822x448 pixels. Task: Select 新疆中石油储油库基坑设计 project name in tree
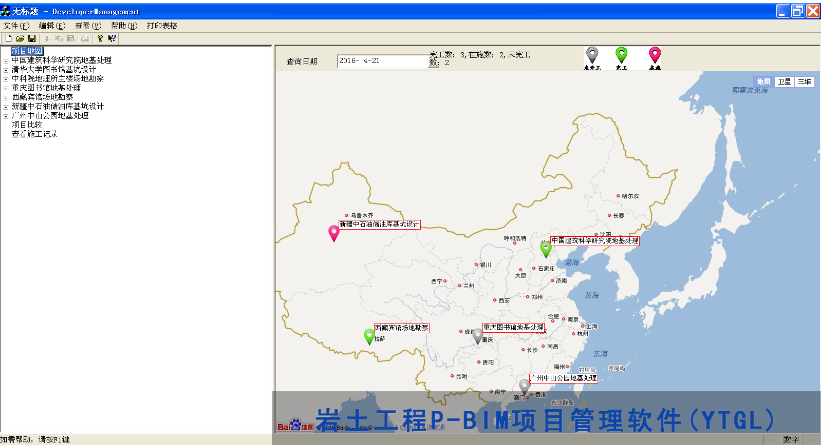(x=58, y=106)
